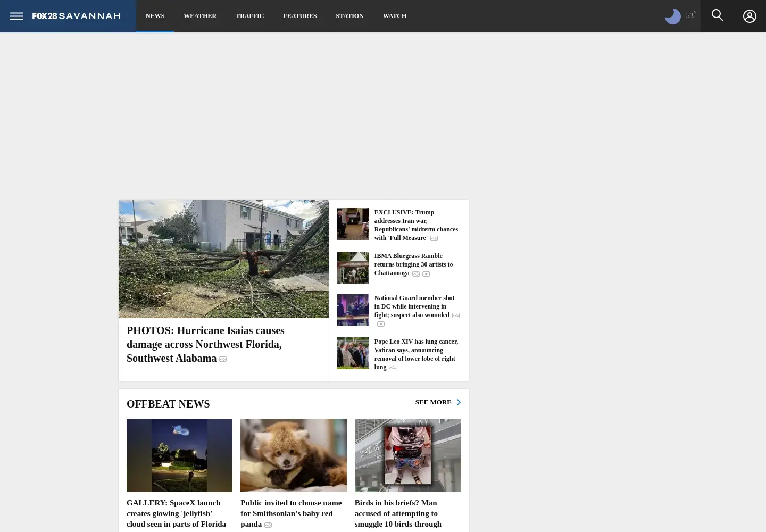Screen dimensions: 766x532
Task: Click the 53° temperature reading
Action: coord(690,15)
